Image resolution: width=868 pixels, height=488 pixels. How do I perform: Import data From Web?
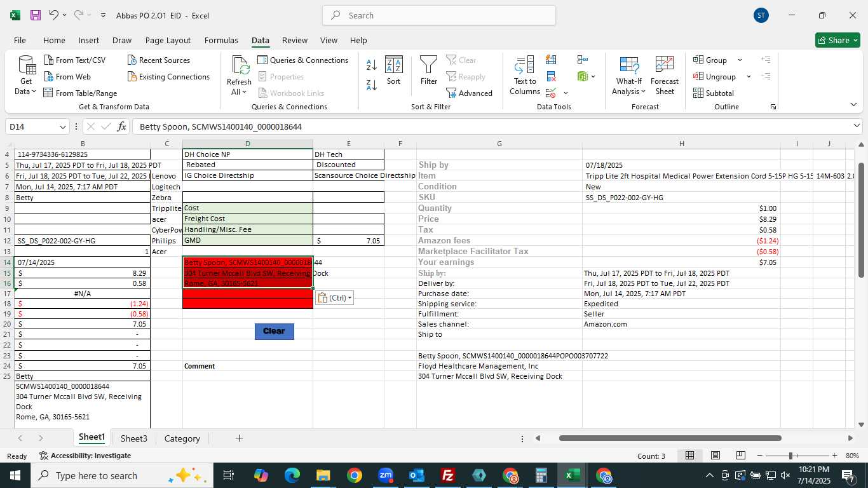(x=68, y=77)
